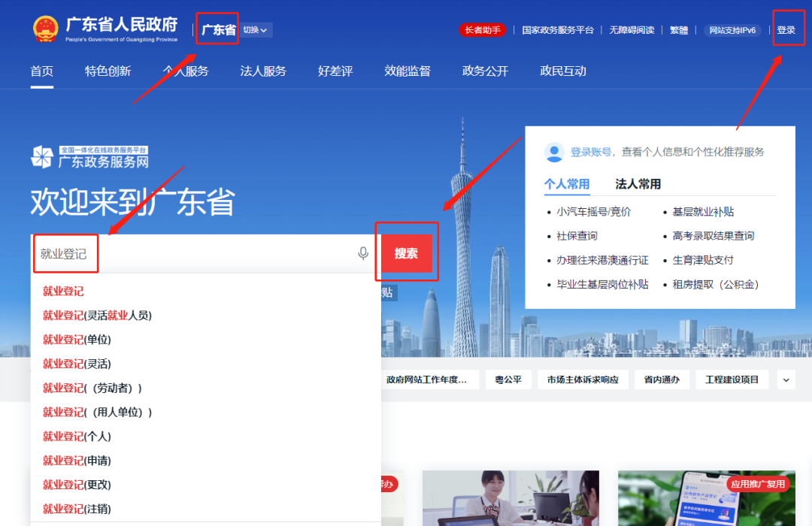Click the 粤公平 quick link
Image resolution: width=812 pixels, height=526 pixels.
(x=508, y=380)
